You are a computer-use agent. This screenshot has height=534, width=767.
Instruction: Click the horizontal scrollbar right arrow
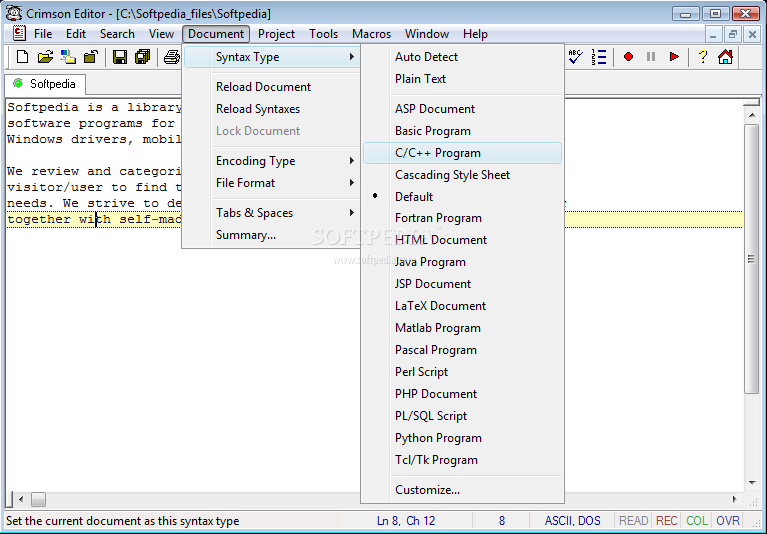pyautogui.click(x=735, y=499)
